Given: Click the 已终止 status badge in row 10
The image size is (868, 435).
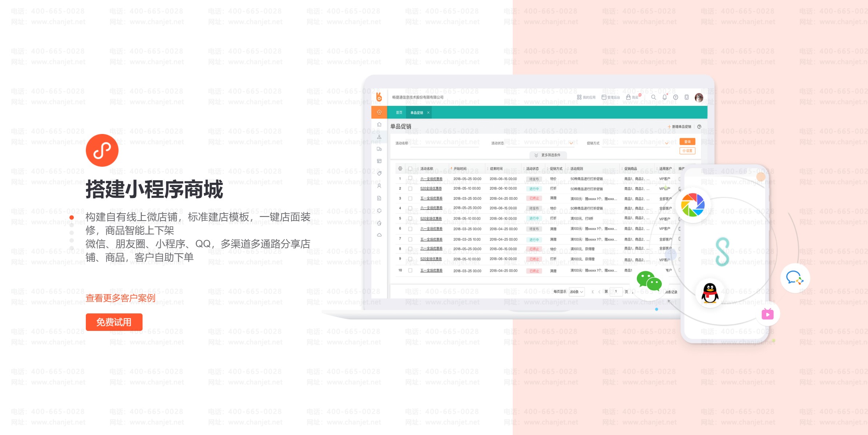Looking at the screenshot, I should tap(534, 271).
